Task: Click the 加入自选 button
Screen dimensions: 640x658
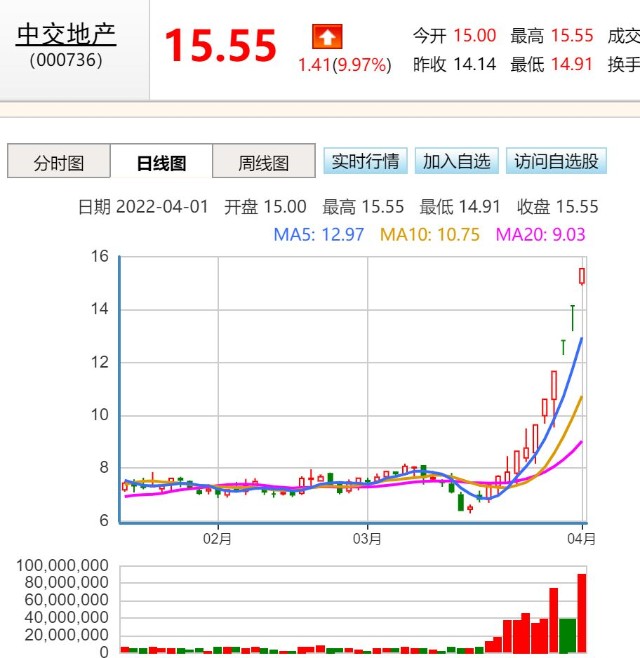Action: tap(457, 161)
